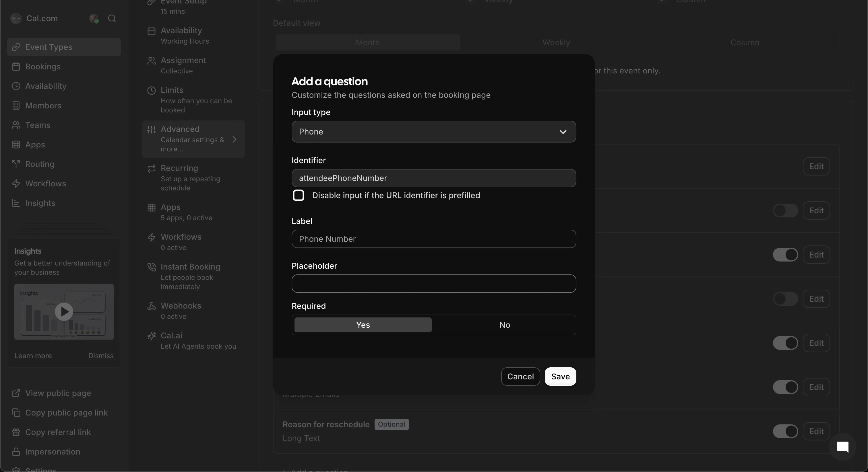The width and height of the screenshot is (868, 472).
Task: Click the Copy referral link gift icon
Action: (x=16, y=432)
